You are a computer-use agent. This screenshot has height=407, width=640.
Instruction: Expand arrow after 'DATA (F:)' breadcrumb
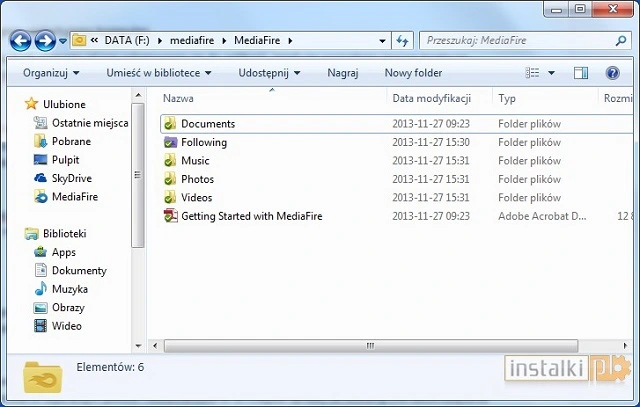160,41
